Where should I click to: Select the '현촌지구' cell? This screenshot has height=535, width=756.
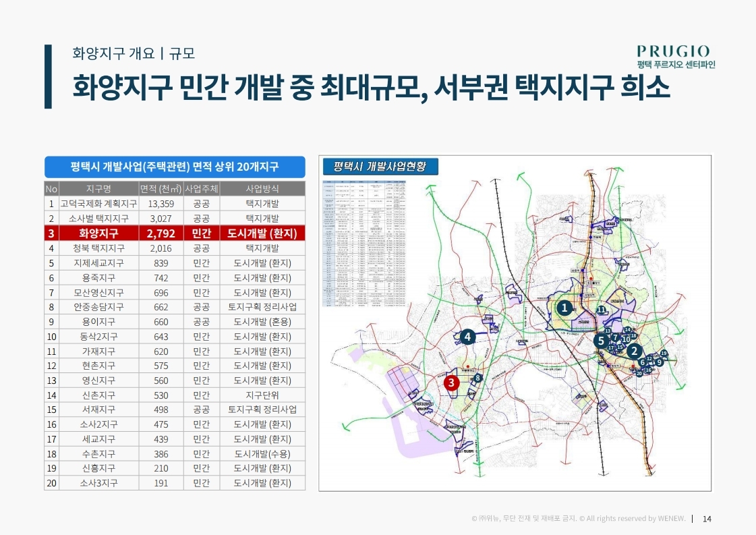coord(99,366)
